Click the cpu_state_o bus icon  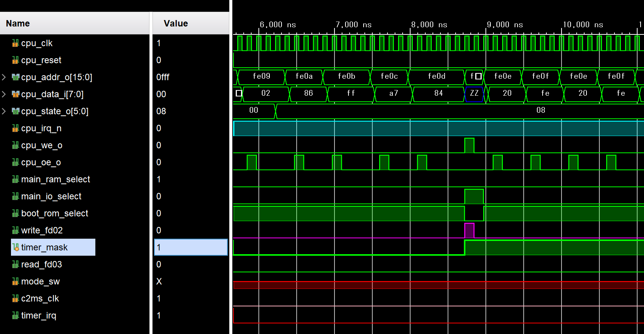(x=16, y=112)
